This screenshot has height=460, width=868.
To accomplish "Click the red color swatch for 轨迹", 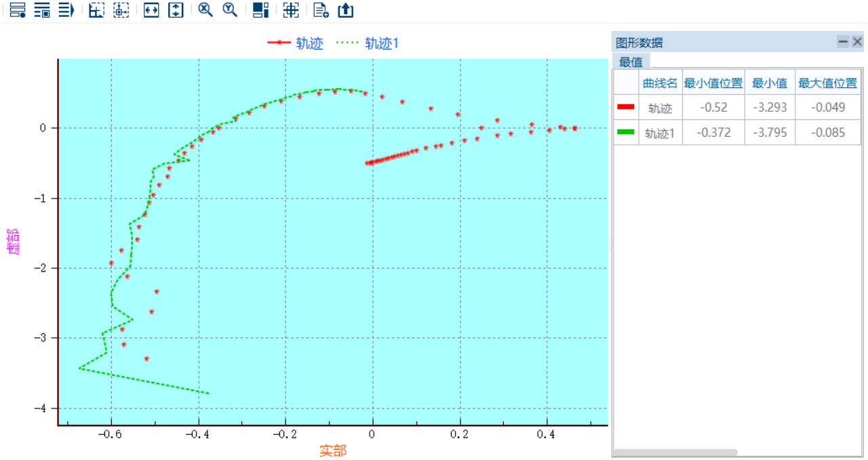I will click(x=626, y=107).
